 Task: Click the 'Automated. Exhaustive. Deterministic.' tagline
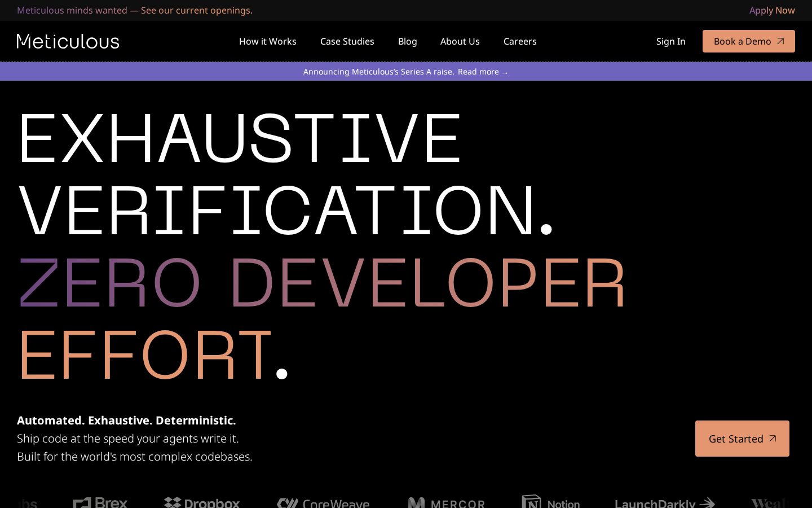coord(126,421)
